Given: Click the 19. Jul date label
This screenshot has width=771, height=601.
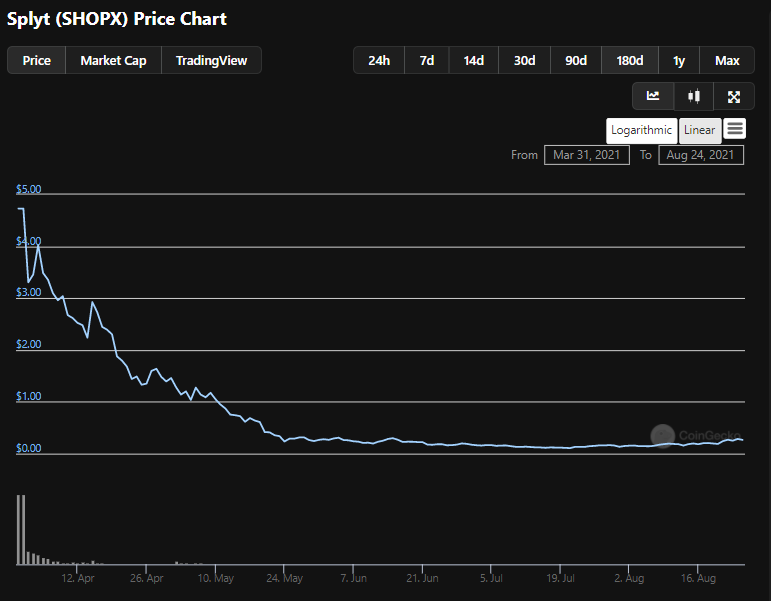Looking at the screenshot, I should point(560,578).
